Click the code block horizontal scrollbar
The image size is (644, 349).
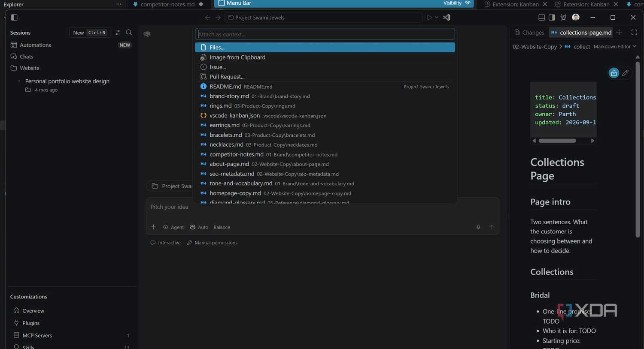tap(557, 141)
